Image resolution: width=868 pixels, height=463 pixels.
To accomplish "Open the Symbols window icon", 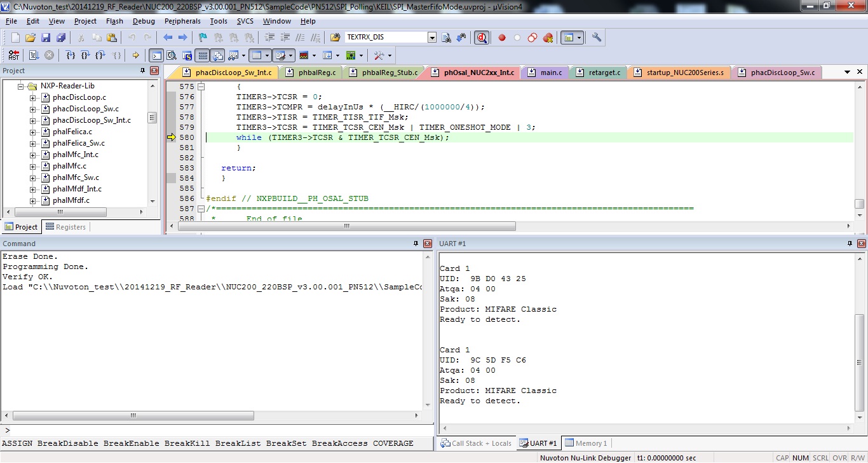I will tap(187, 55).
